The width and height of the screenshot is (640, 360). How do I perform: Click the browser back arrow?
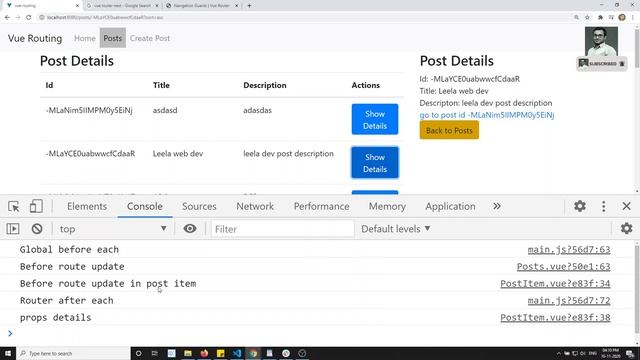7,17
